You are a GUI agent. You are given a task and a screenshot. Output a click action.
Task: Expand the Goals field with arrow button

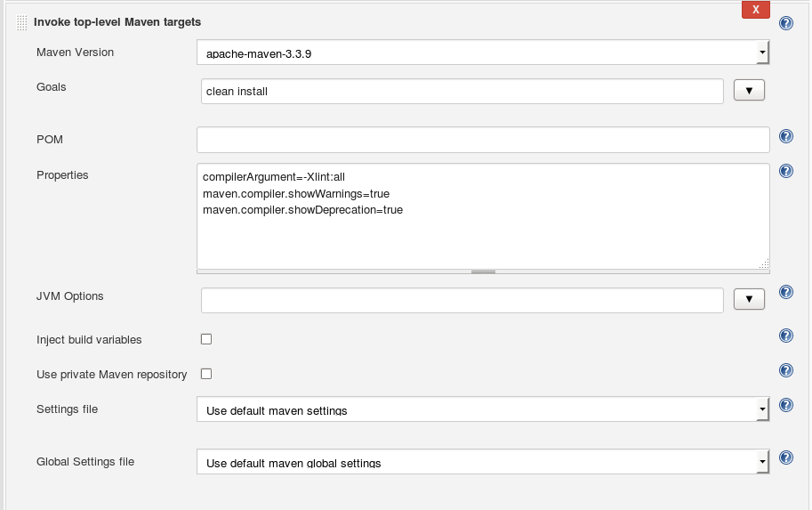tap(749, 91)
